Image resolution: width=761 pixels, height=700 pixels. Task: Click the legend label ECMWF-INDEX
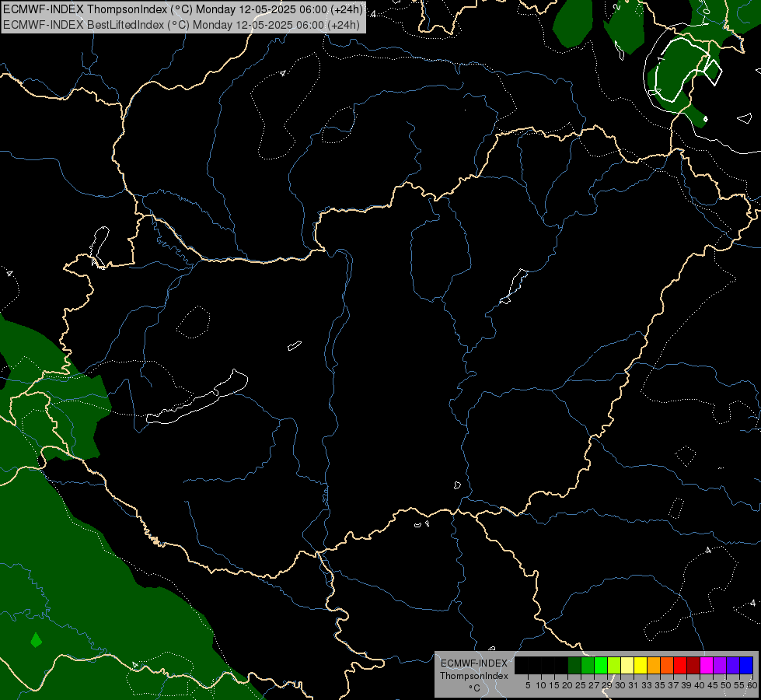pyautogui.click(x=474, y=663)
